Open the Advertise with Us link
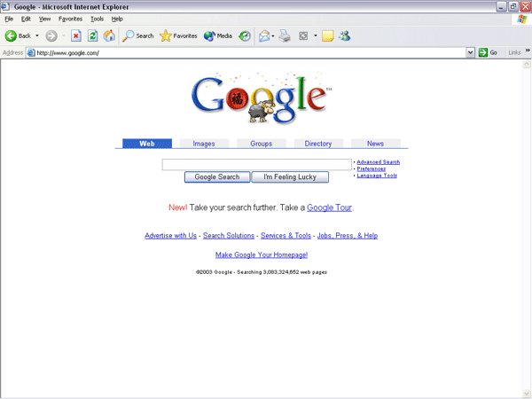This screenshot has width=532, height=399. coord(170,236)
